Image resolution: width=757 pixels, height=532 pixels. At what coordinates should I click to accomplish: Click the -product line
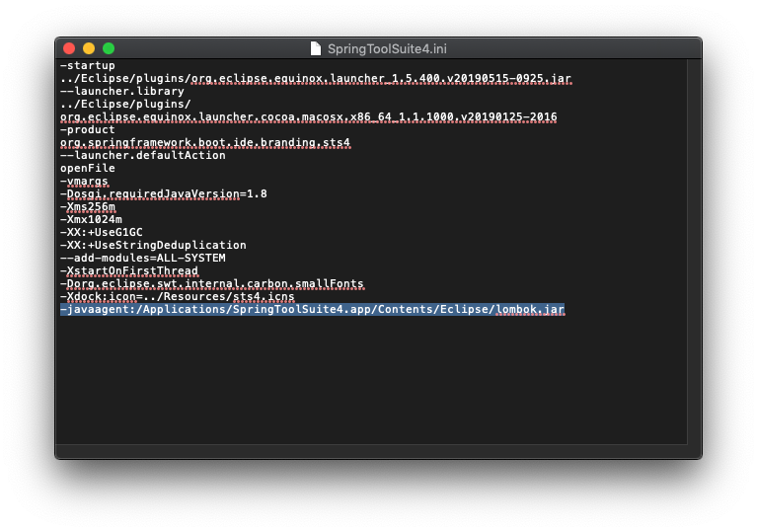[88, 130]
